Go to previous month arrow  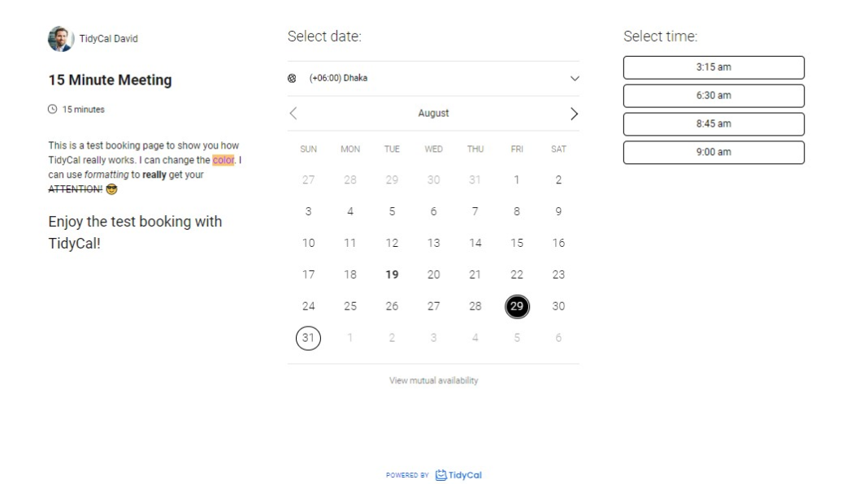point(293,114)
